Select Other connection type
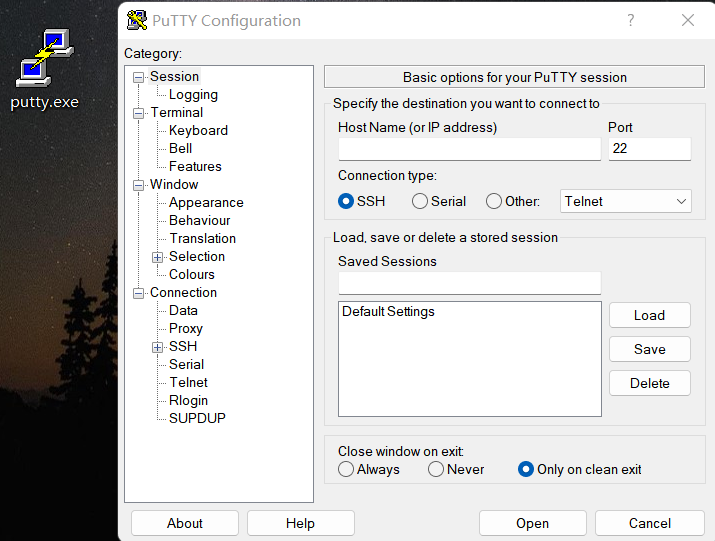715x541 pixels. click(513, 201)
